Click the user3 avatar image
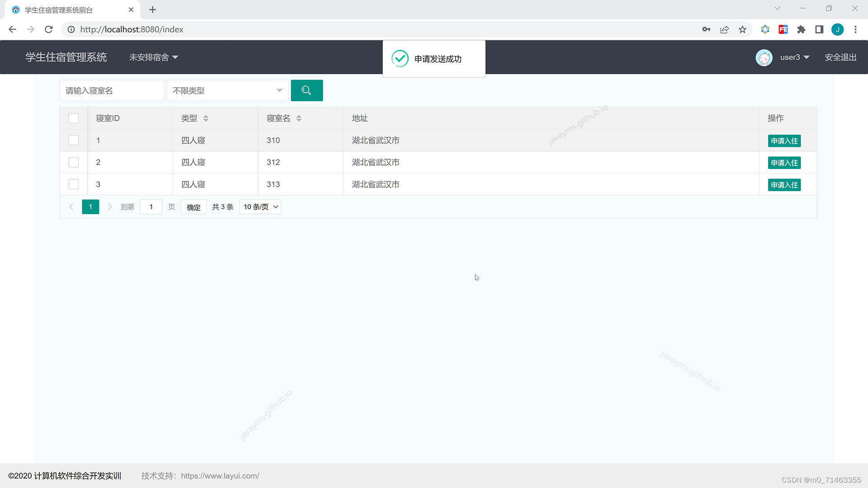The height and width of the screenshot is (488, 868). click(x=764, y=57)
